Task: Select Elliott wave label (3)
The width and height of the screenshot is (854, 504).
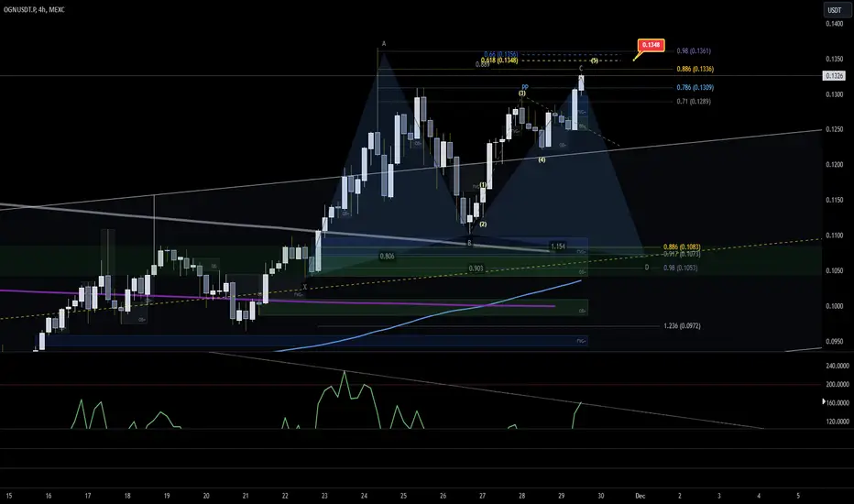Action: pos(521,93)
